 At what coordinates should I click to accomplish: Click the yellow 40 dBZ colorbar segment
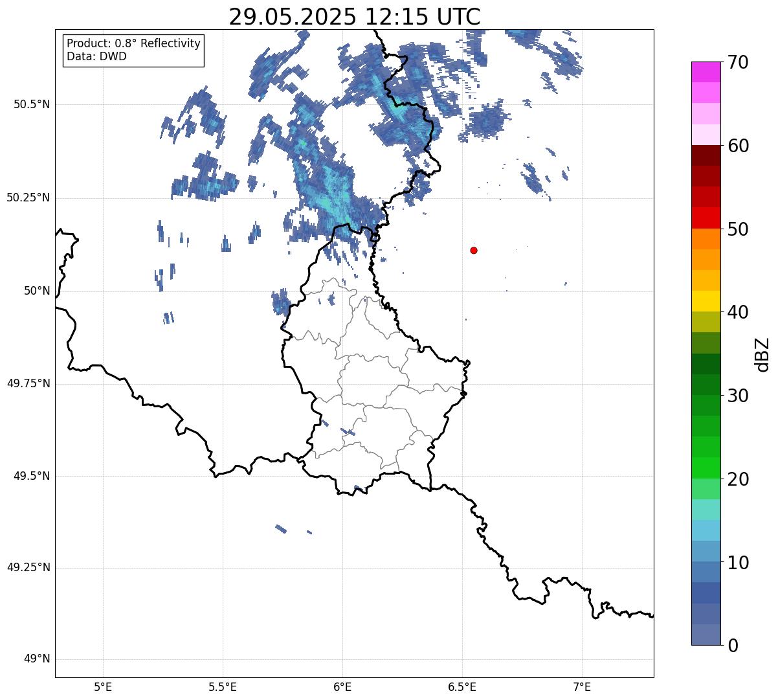click(x=706, y=301)
